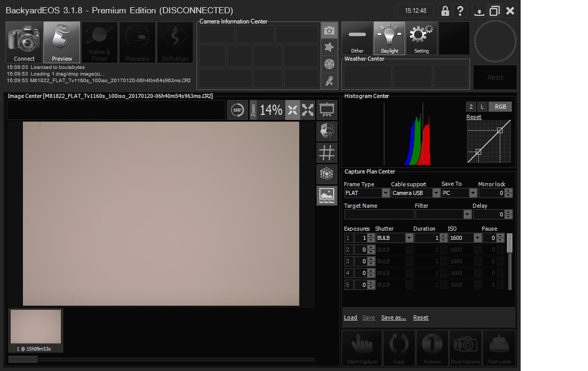Click the fit-to-window zoom icon
Image resolution: width=588 pixels, height=371 pixels.
pyautogui.click(x=292, y=110)
